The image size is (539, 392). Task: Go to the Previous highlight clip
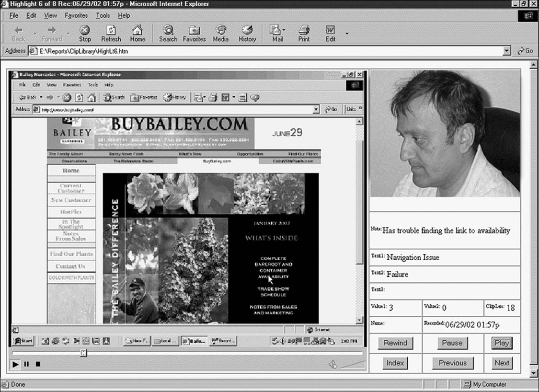(452, 363)
